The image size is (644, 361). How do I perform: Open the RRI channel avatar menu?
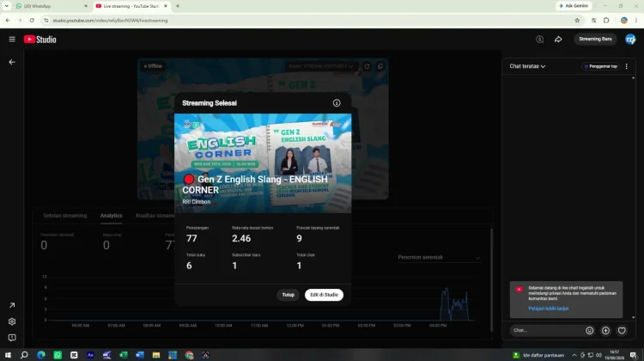click(x=630, y=39)
